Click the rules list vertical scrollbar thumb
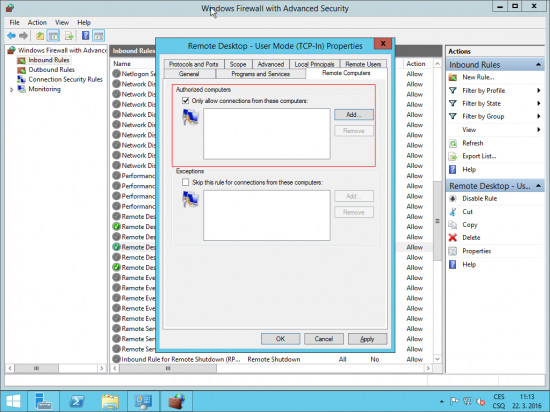This screenshot has height=412, width=550. pos(437,221)
